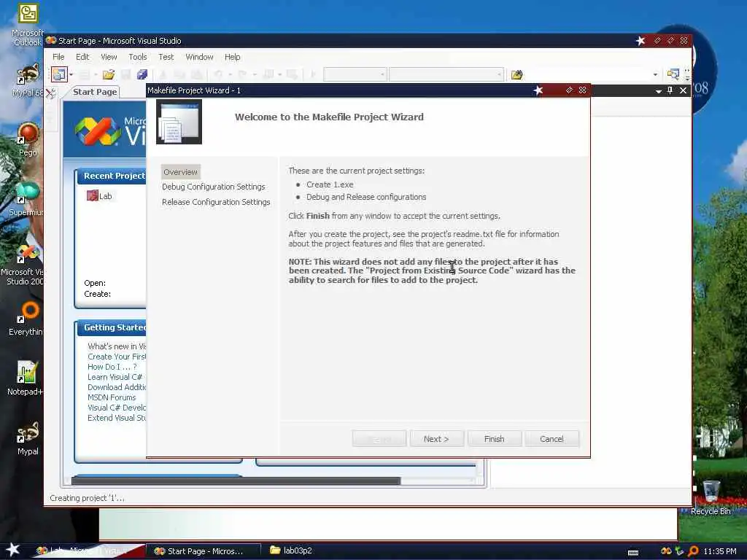Expand the toolbar options chevron at far right
Screen dimensions: 747x560
687,74
